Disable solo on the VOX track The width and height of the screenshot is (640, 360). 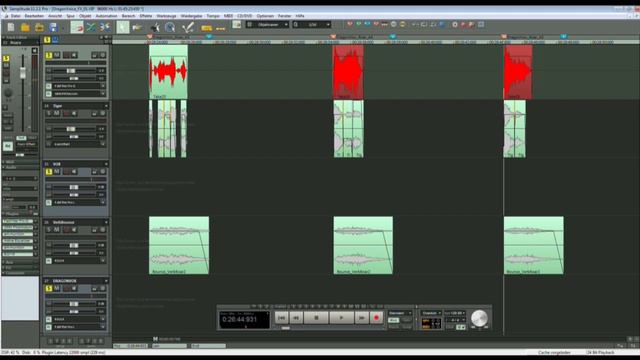49,172
